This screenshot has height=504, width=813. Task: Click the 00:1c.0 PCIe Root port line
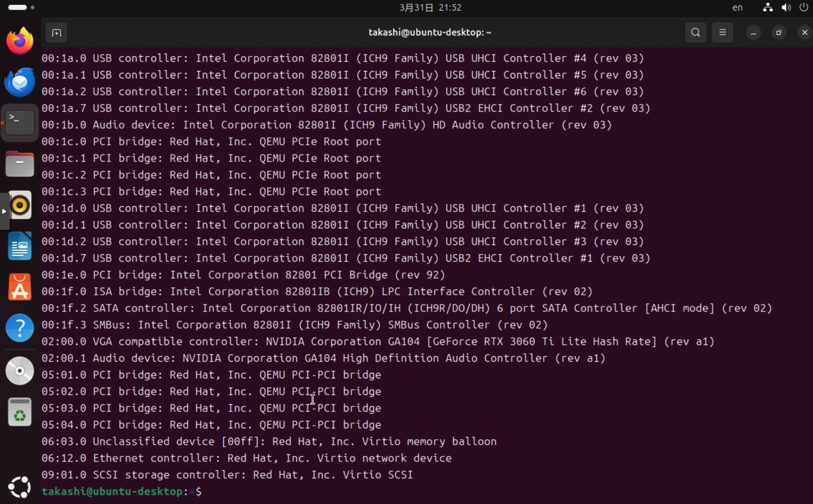click(x=211, y=142)
